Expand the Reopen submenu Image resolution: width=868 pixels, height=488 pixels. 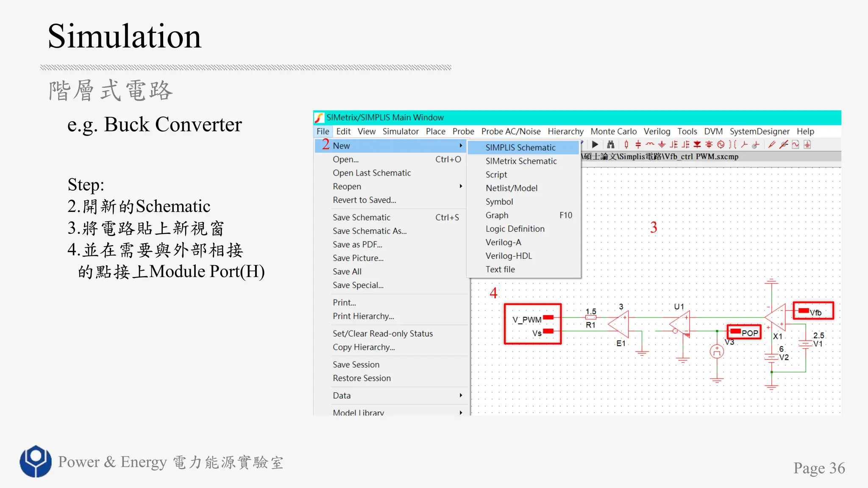coord(461,186)
